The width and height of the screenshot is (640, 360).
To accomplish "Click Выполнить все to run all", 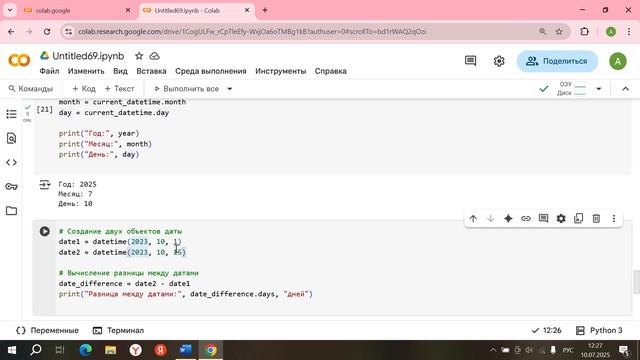I will coord(187,89).
